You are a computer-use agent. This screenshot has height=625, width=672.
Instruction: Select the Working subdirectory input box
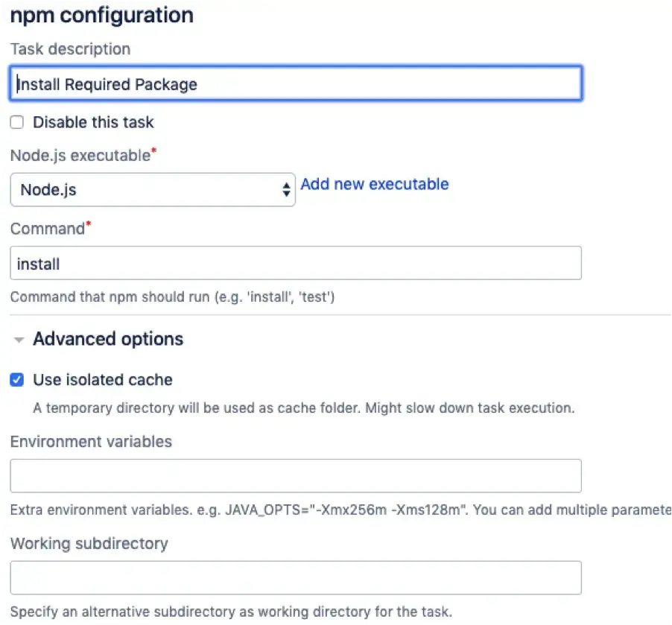tap(295, 577)
